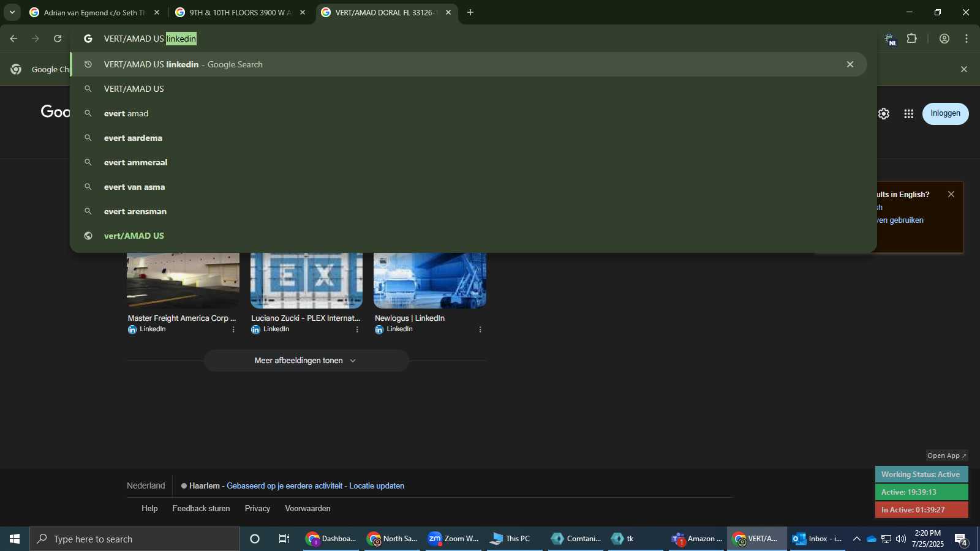
Task: Select VERT/AMAD US linkedin suggestion
Action: [x=469, y=64]
